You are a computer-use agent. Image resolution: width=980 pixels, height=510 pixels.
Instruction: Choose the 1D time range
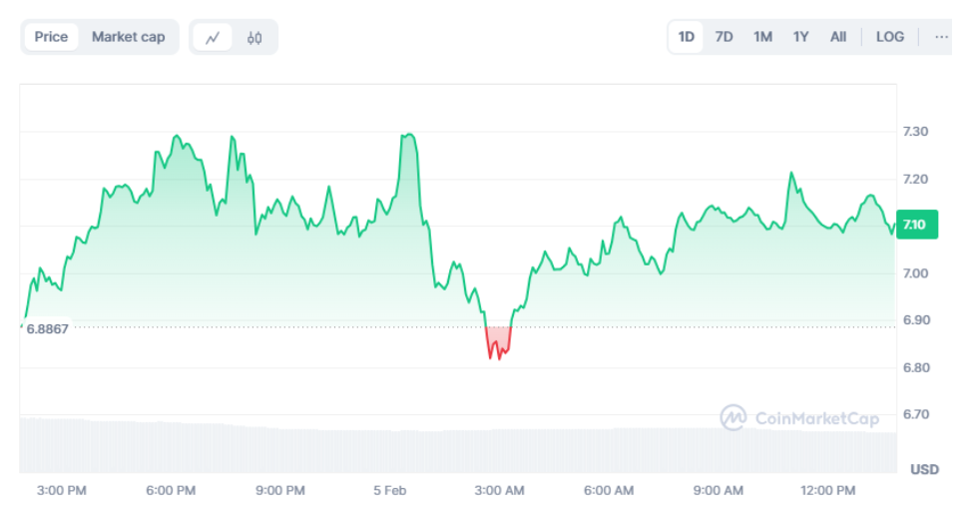coord(687,37)
